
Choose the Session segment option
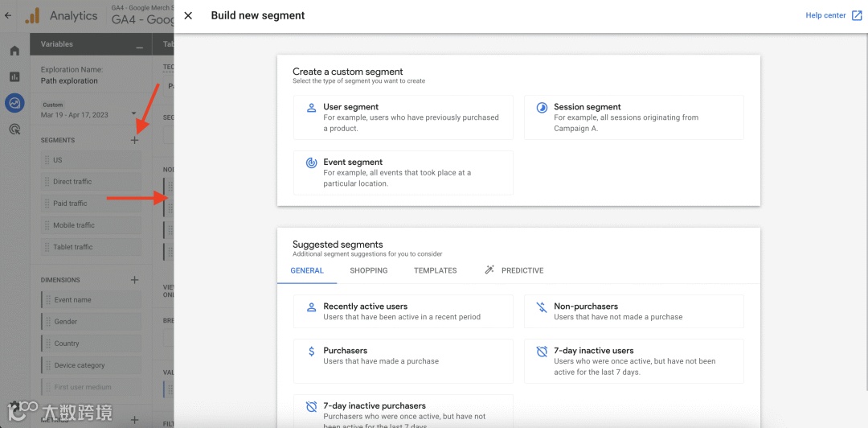(633, 117)
